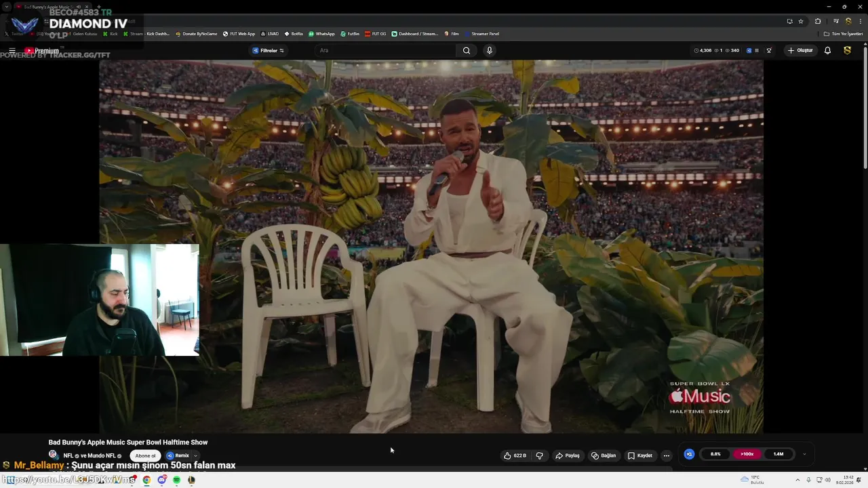The width and height of the screenshot is (868, 488).
Task: Open the NFL channel avatar
Action: pyautogui.click(x=53, y=455)
